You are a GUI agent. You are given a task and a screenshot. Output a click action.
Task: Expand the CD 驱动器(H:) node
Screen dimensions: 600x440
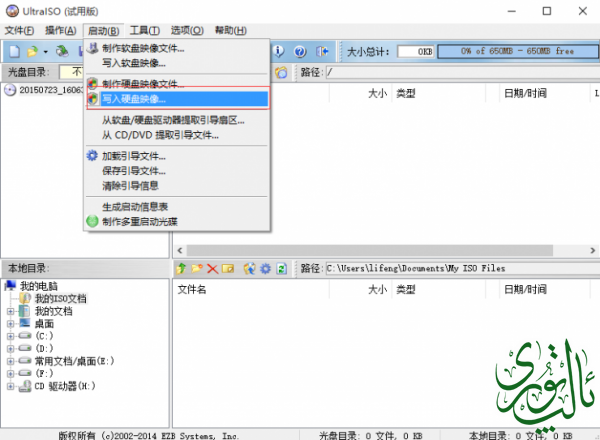[11, 386]
